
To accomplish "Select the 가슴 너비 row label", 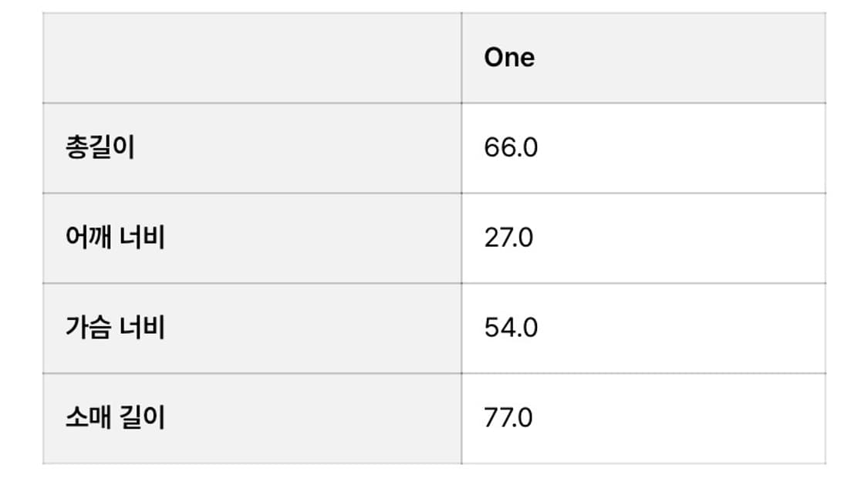I will tap(115, 328).
